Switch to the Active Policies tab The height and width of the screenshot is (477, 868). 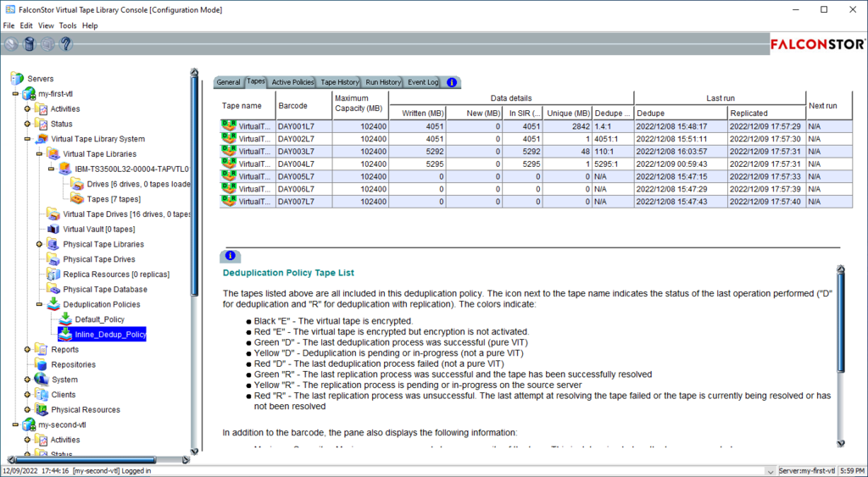[292, 82]
